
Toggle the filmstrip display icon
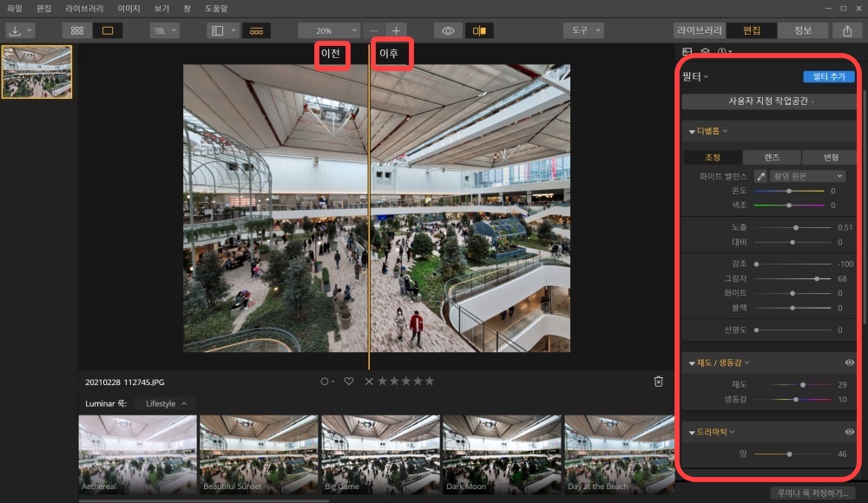[x=256, y=30]
